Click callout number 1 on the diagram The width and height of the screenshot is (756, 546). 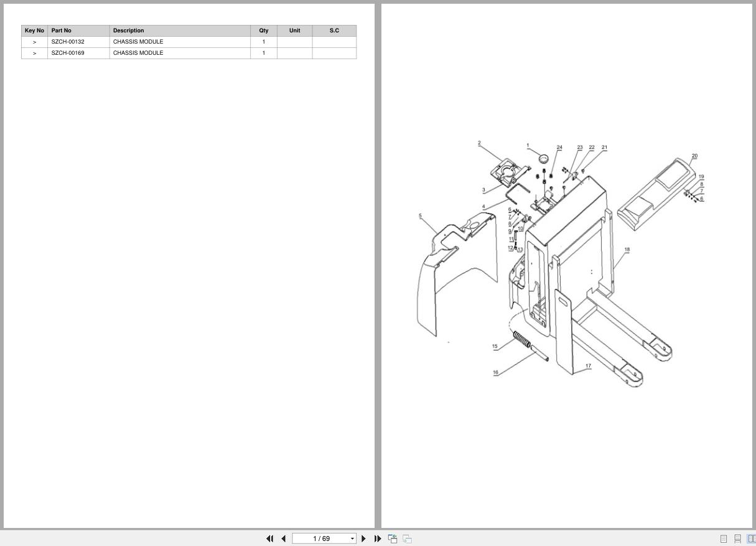528,146
